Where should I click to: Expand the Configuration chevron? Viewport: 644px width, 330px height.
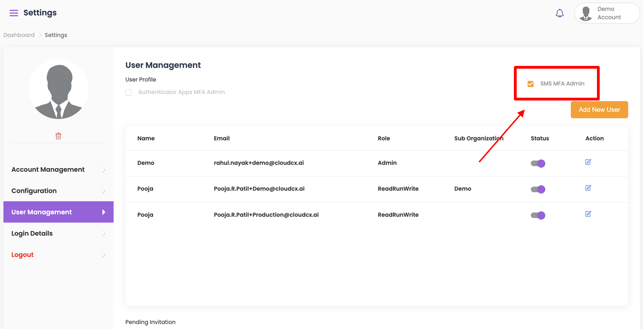click(104, 191)
